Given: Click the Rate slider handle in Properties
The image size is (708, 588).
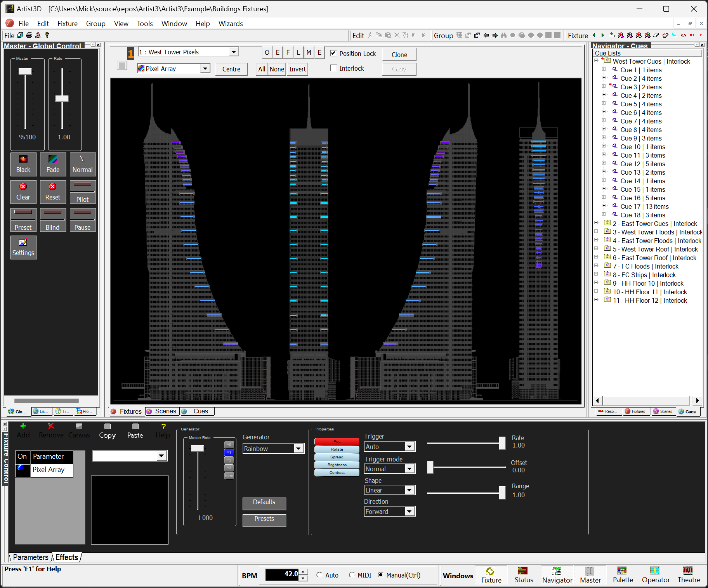Looking at the screenshot, I should [502, 443].
